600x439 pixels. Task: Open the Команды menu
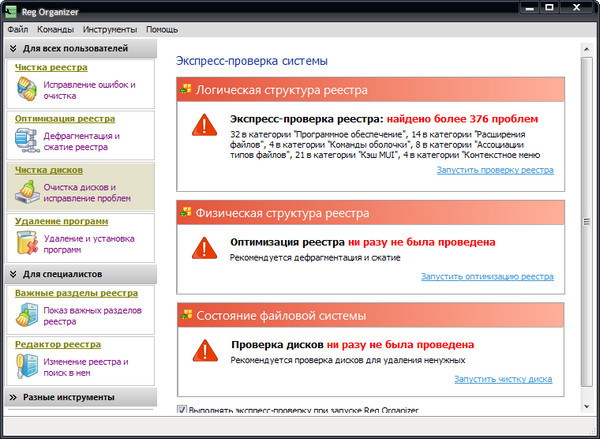click(x=55, y=30)
